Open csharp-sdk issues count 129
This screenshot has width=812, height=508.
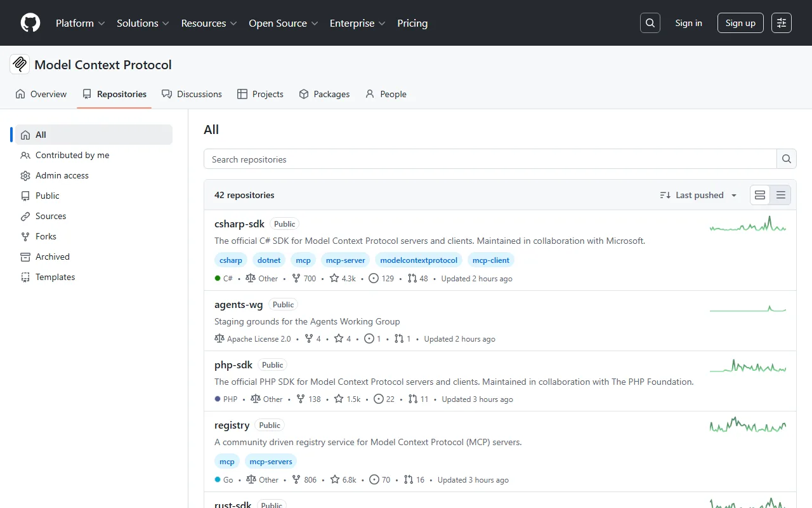381,278
